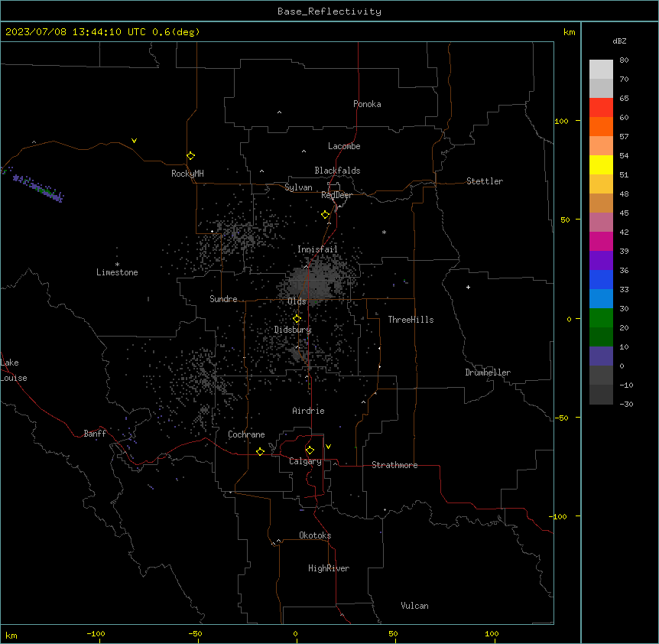Viewport: 659px width, 644px height.
Task: Pick the light gray 70-80 dBZ legend swatch
Action: pyautogui.click(x=601, y=69)
